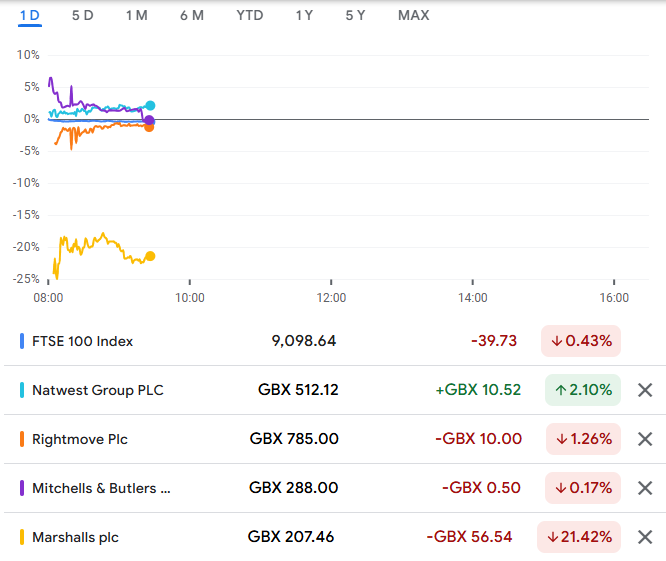Click the 16:00 time axis label
666x561 pixels.
[x=614, y=298]
